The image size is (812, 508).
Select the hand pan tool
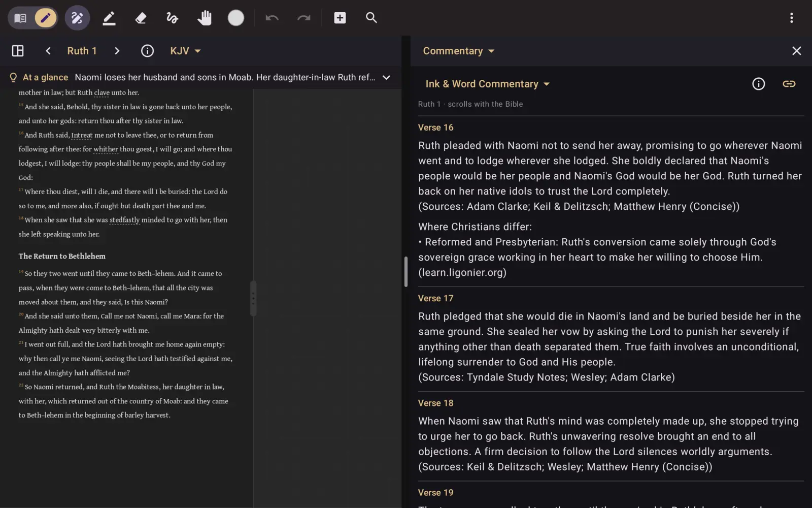[205, 18]
